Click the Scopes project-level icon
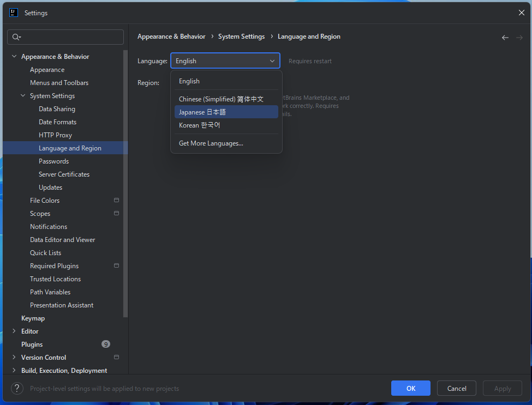The image size is (532, 405). click(x=116, y=214)
